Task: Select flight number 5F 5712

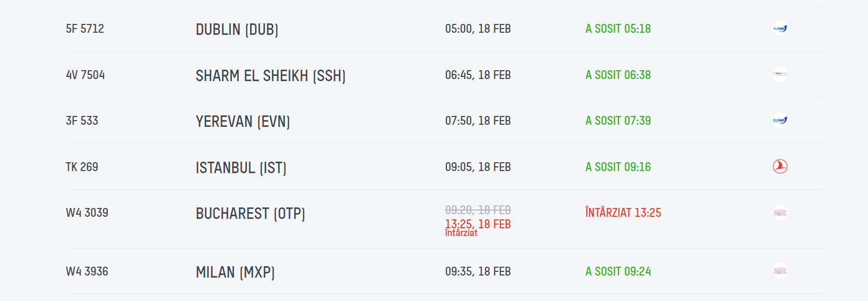Action: point(85,29)
